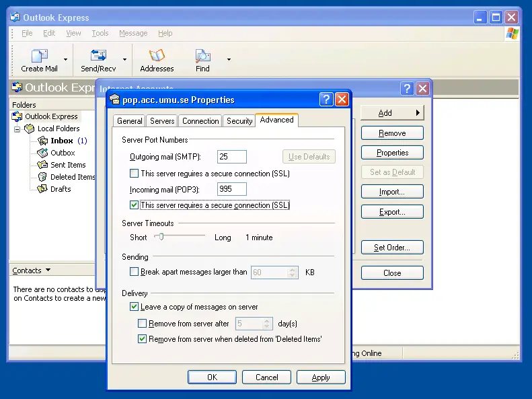Click the Apply button
532x399 pixels.
321,377
